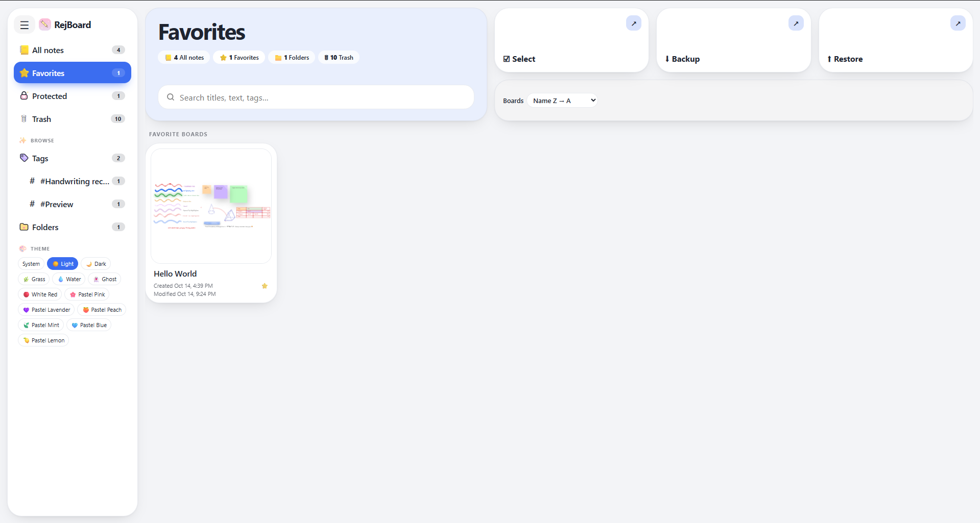
Task: Switch to the Dark theme
Action: pos(96,264)
